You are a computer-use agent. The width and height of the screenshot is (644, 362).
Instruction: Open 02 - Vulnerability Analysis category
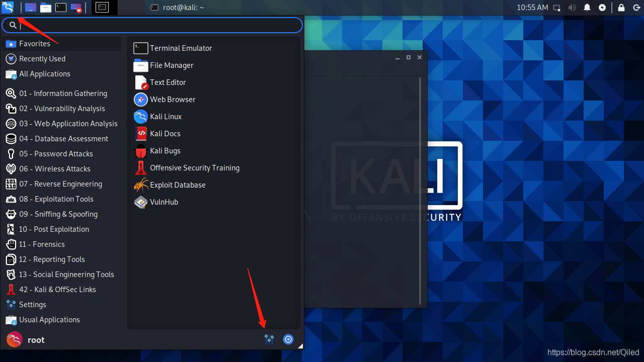tap(61, 109)
